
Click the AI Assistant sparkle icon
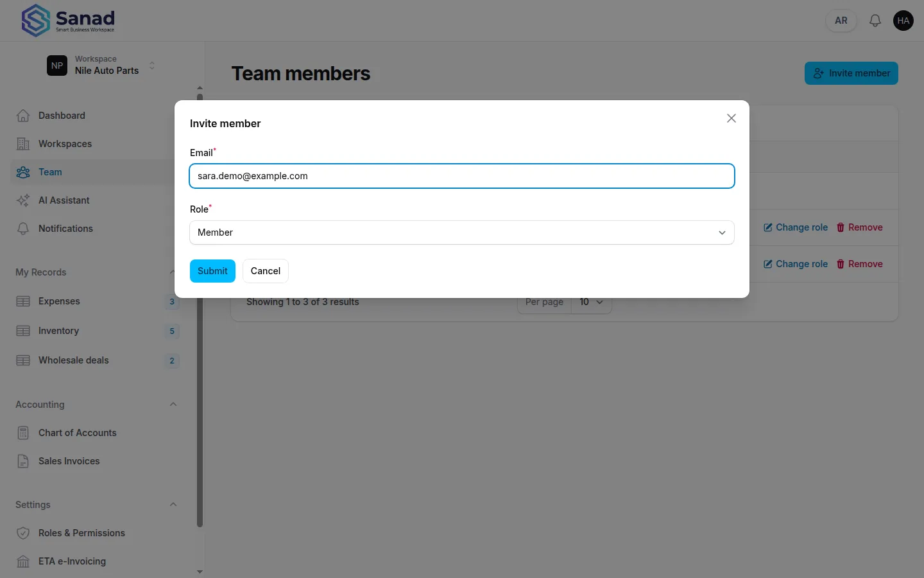click(23, 200)
